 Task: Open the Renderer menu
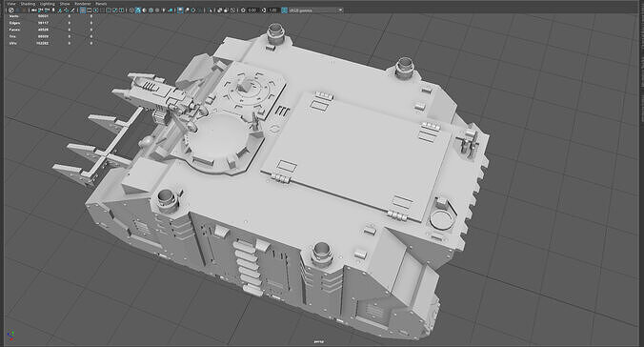[x=83, y=4]
